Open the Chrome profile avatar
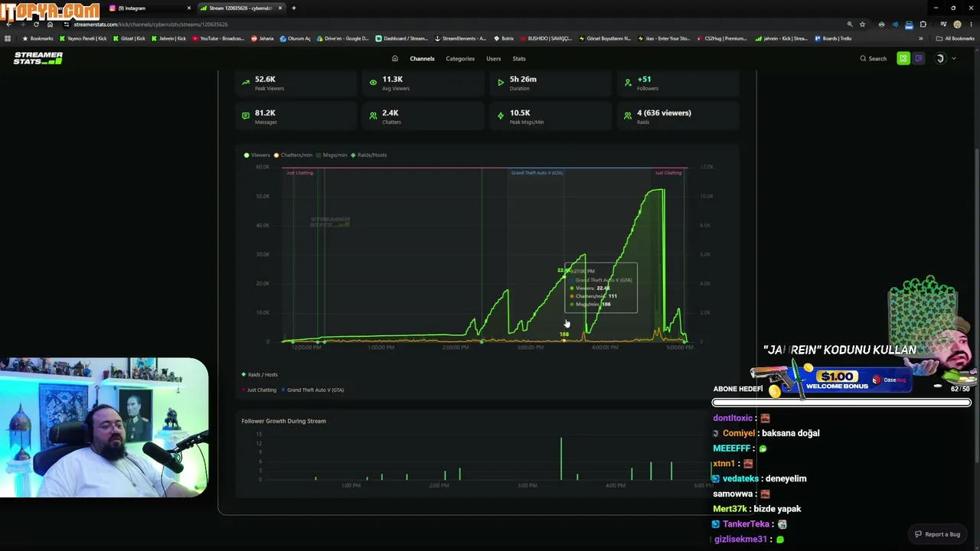 point(957,24)
